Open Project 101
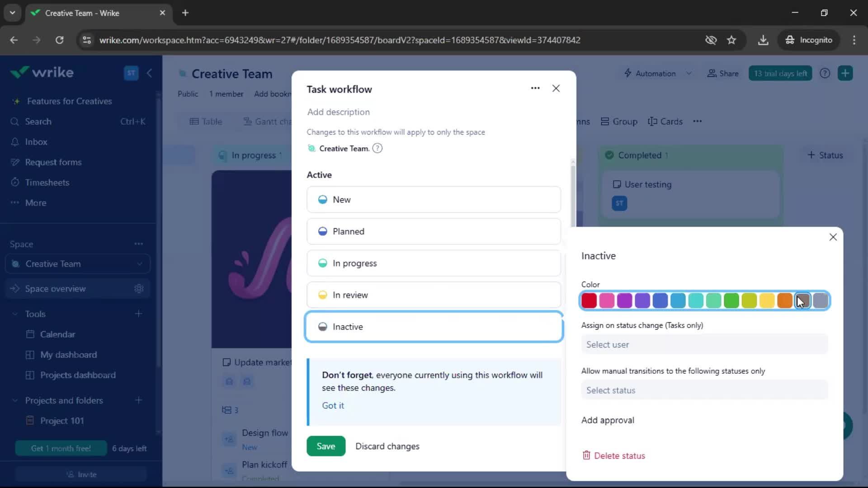This screenshot has height=488, width=868. 62,421
